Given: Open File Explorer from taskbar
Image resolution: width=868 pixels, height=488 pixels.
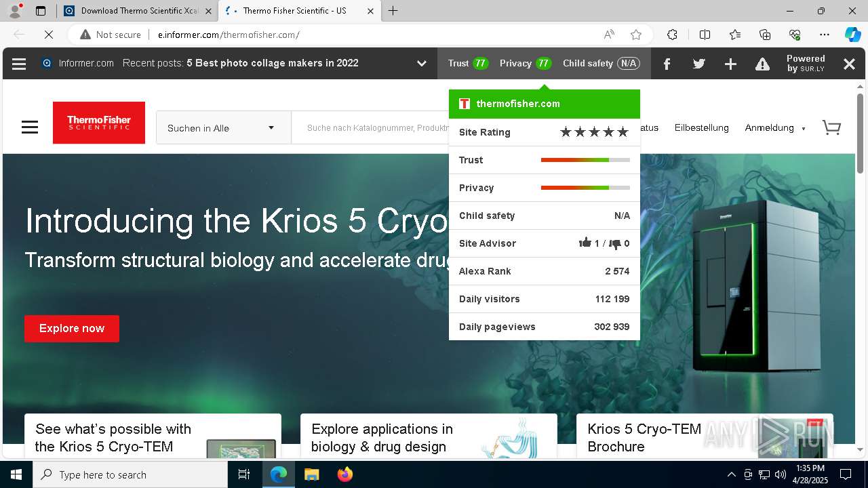Looking at the screenshot, I should (311, 474).
